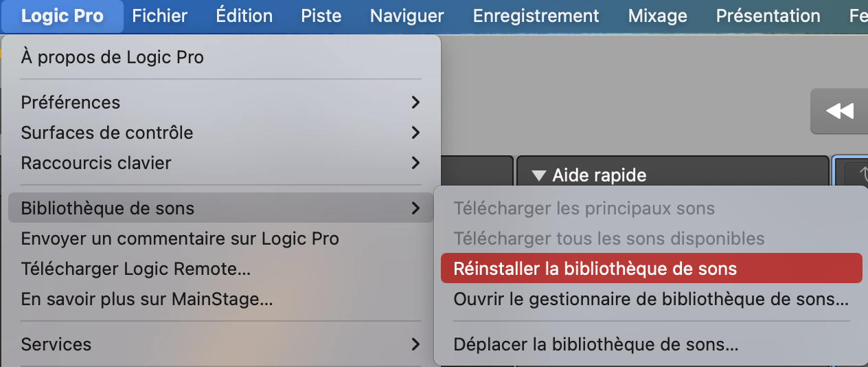Open the Édition menu
Viewport: 868px width, 367px height.
(x=244, y=16)
